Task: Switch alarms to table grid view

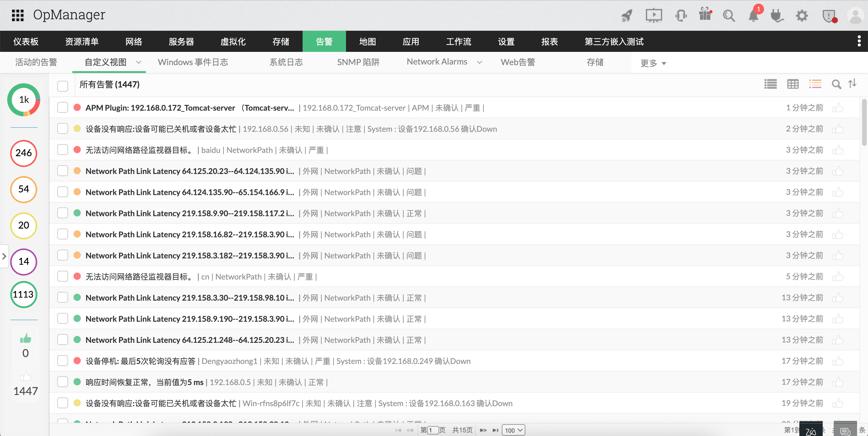Action: [x=793, y=84]
